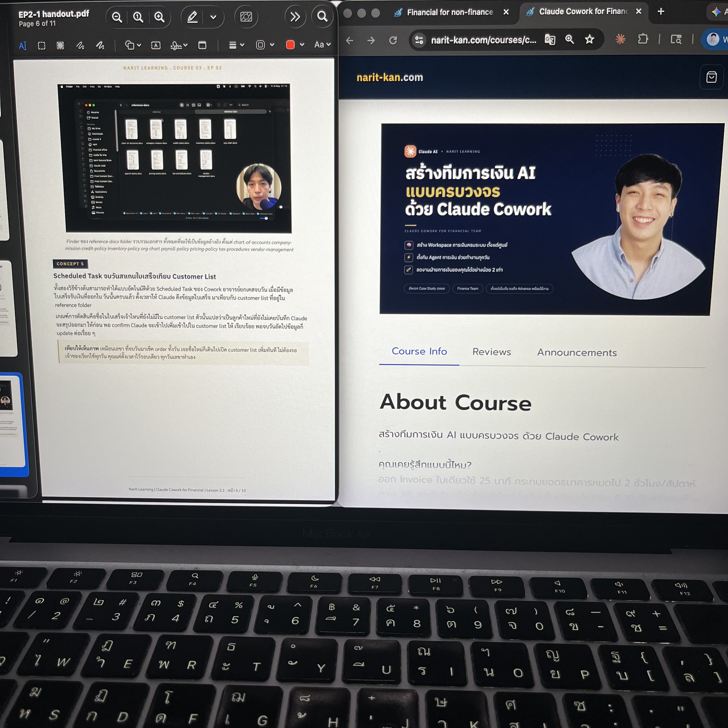
Task: Open a new browser tab
Action: tap(661, 11)
